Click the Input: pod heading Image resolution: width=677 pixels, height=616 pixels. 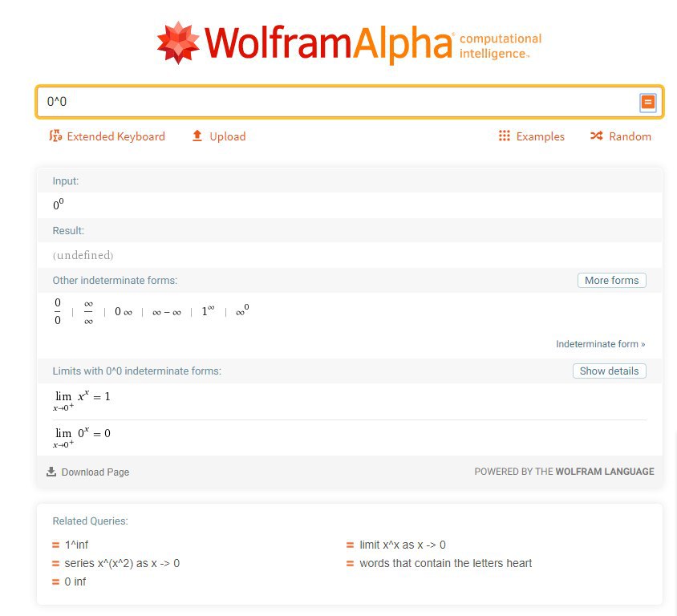pyautogui.click(x=66, y=181)
